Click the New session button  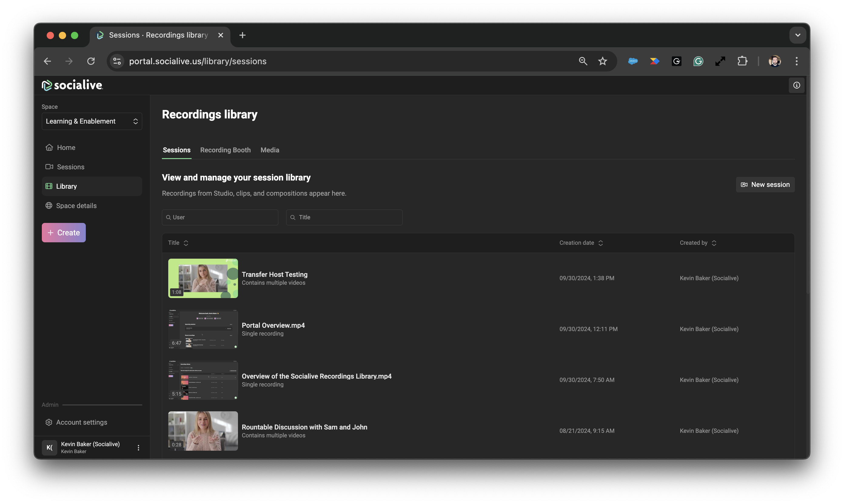point(765,184)
